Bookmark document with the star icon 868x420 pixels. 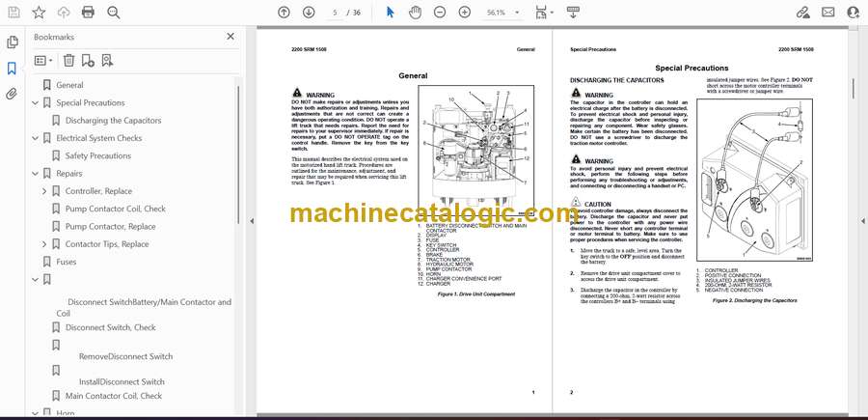click(39, 13)
